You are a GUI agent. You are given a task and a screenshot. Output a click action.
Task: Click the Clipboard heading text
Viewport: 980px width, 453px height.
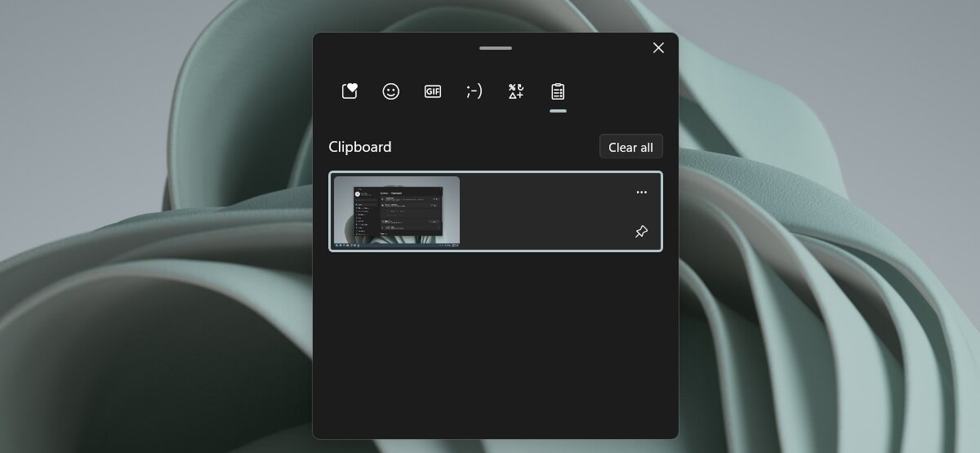click(360, 147)
